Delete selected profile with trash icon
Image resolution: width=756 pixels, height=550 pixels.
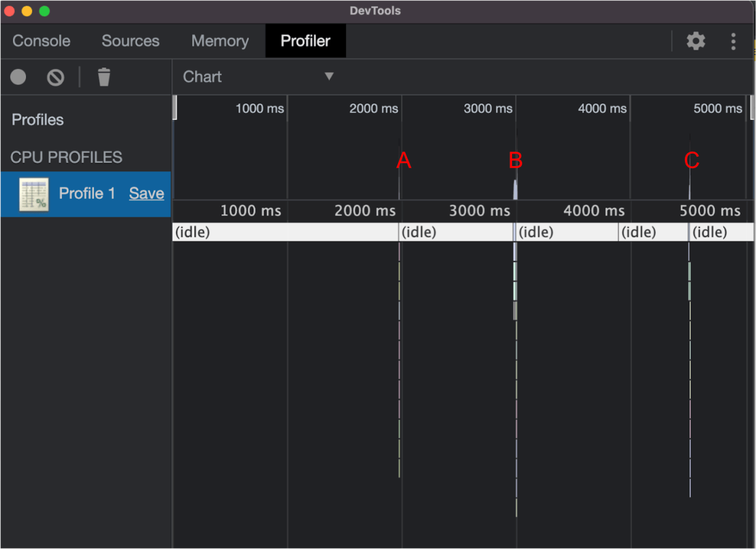click(x=104, y=77)
